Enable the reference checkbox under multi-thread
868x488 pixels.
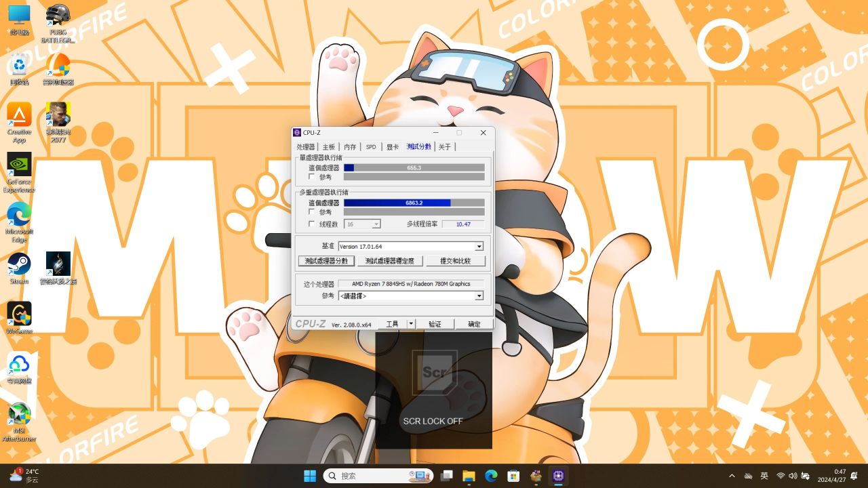click(x=312, y=212)
